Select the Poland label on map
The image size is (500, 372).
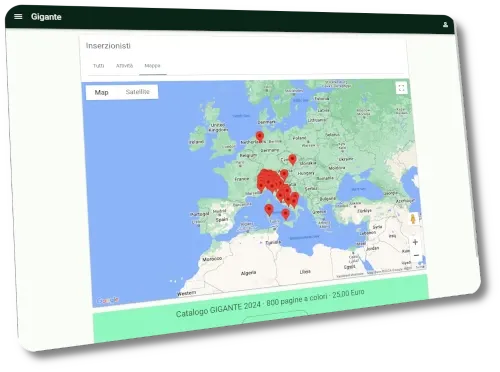299,138
